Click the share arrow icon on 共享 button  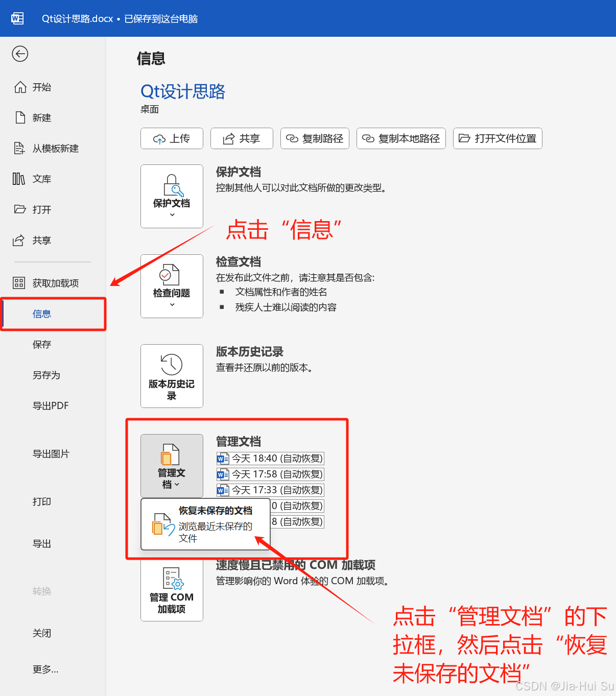click(229, 138)
